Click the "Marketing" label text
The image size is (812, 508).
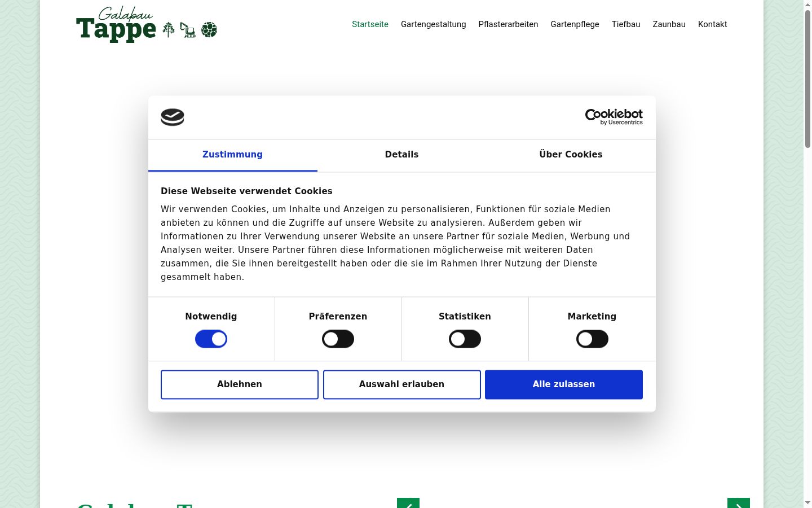pos(592,317)
